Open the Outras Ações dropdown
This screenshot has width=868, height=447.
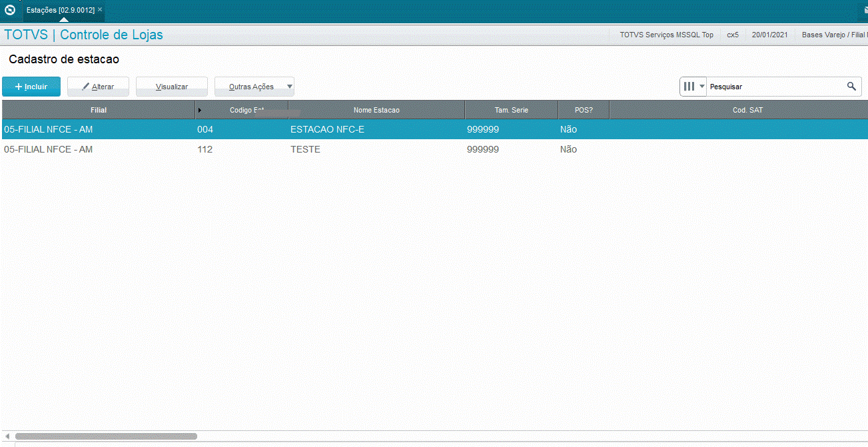pos(254,87)
